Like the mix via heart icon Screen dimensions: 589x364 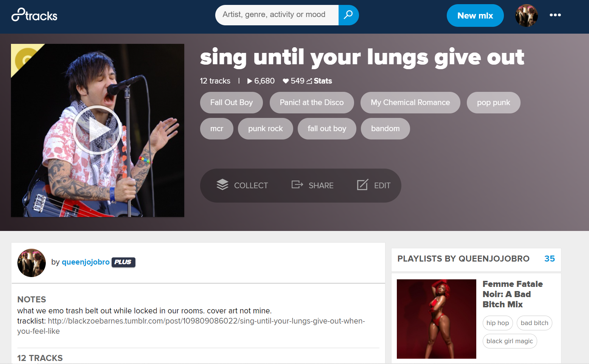pos(286,81)
